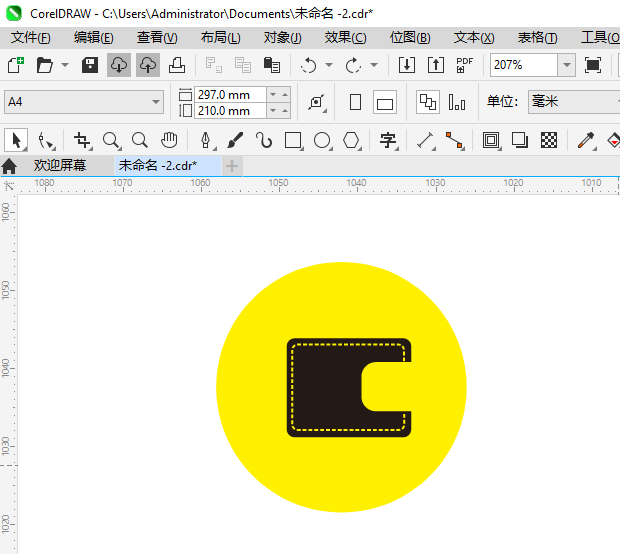Viewport: 620px width, 554px height.
Task: Select the Freehand curve tool
Action: coord(264,140)
